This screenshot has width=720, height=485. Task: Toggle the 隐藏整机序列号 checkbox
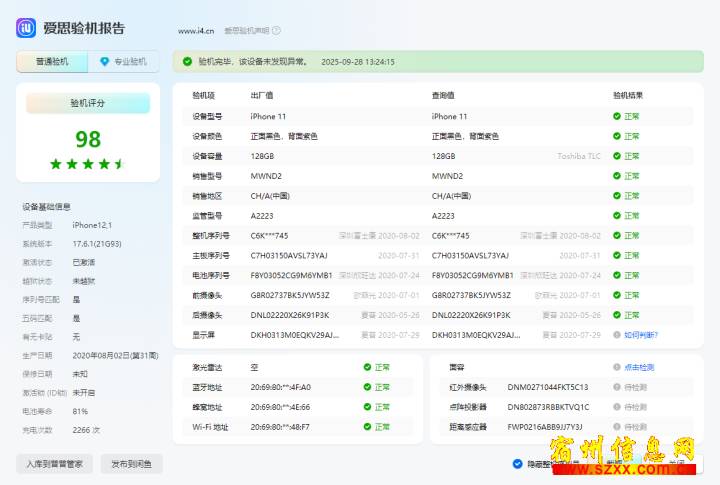pos(517,464)
